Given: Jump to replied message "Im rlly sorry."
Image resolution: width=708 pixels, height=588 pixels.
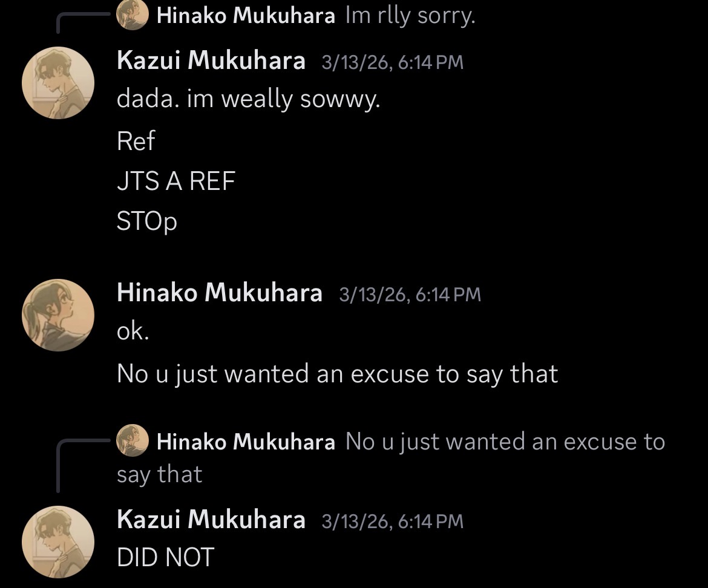Looking at the screenshot, I should (x=410, y=16).
